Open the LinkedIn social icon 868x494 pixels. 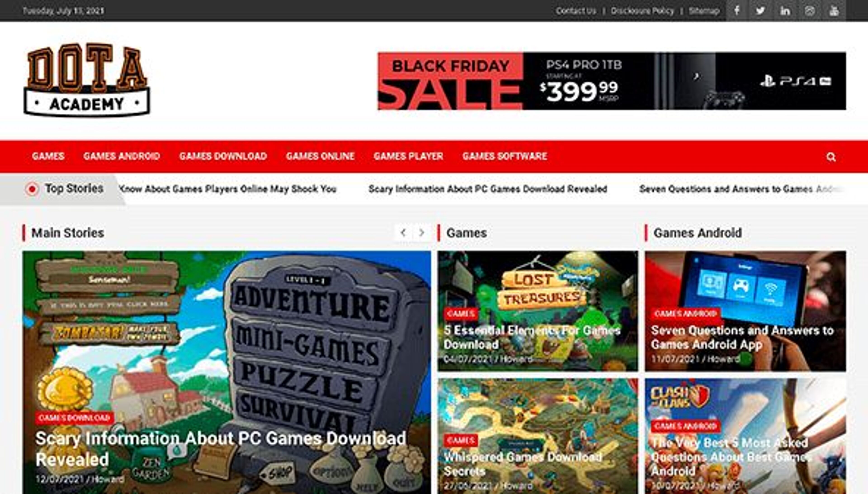[785, 11]
